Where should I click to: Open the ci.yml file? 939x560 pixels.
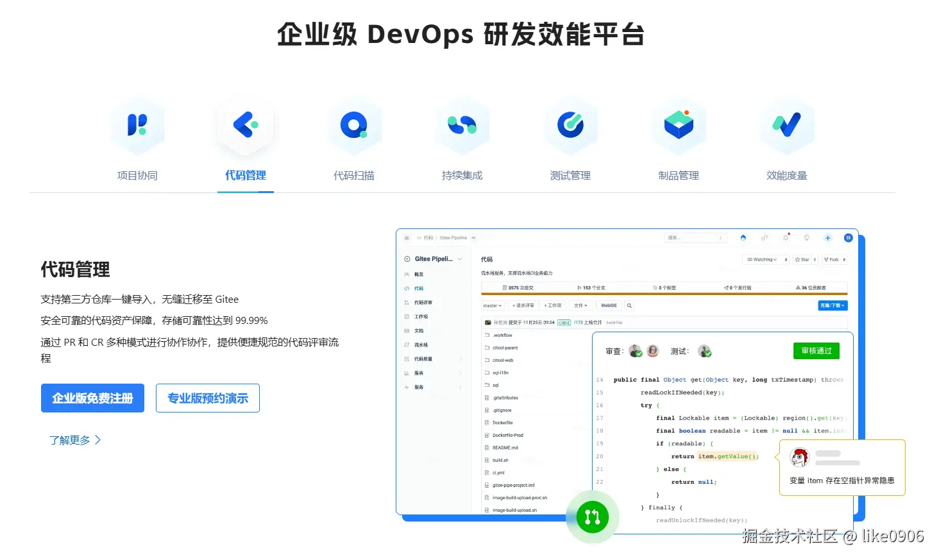point(498,473)
